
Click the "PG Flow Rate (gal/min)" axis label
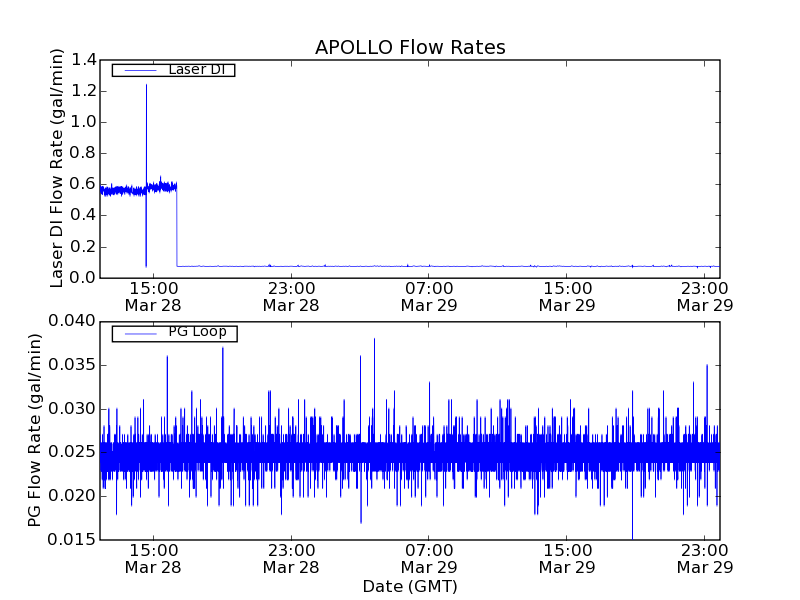[x=34, y=430]
